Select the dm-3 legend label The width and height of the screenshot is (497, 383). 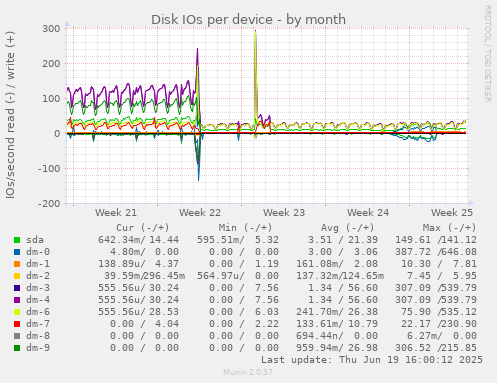pos(38,288)
